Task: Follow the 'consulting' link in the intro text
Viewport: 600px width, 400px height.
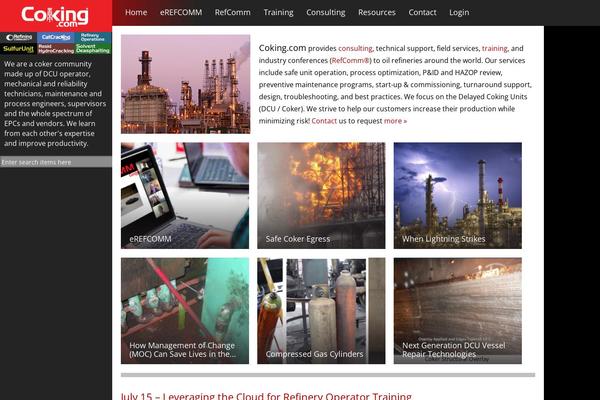Action: tap(355, 49)
